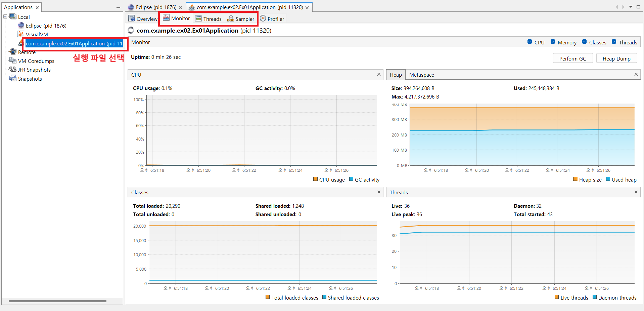This screenshot has height=311, width=644.
Task: Click the Sampler tab icon
Action: point(231,18)
